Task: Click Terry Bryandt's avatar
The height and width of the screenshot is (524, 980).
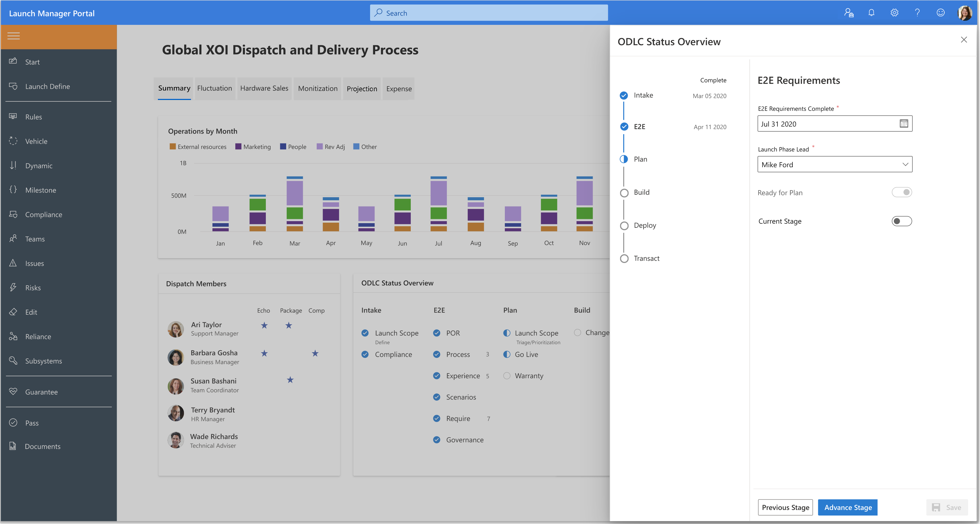Action: [x=175, y=413]
